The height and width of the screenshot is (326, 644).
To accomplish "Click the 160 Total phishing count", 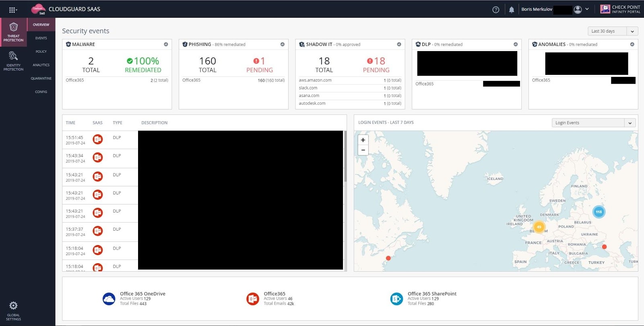I will [x=208, y=65].
